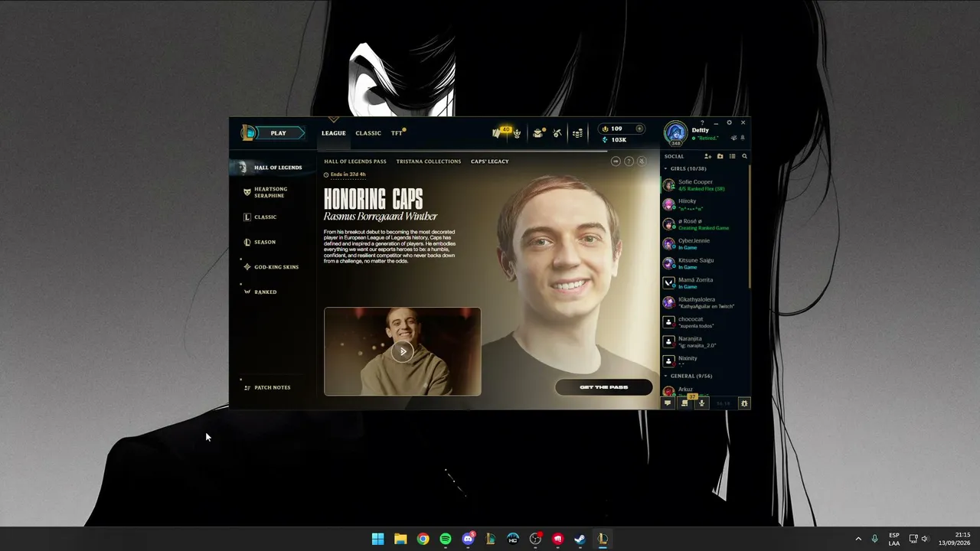Open the chat bubble icon in the social footer
Screen dimensions: 980x551
[668, 403]
